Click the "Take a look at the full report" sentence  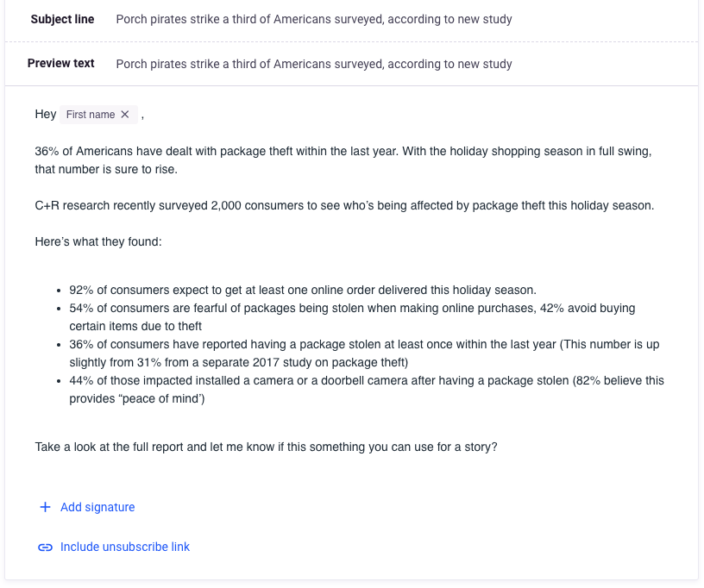click(266, 447)
